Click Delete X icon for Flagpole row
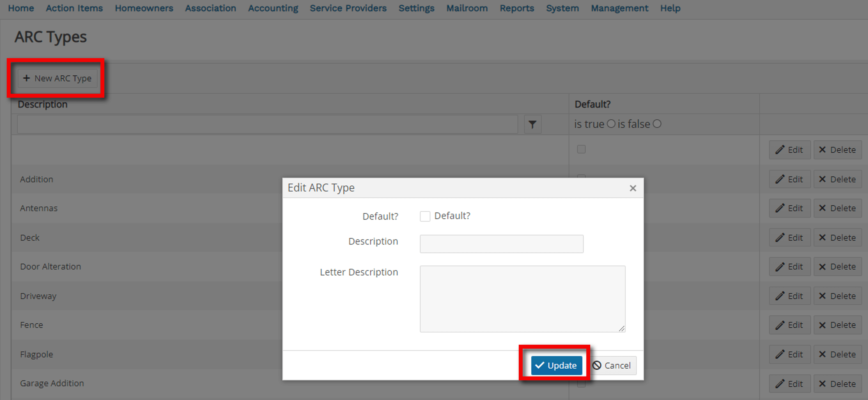The height and width of the screenshot is (400, 868). pyautogui.click(x=822, y=354)
